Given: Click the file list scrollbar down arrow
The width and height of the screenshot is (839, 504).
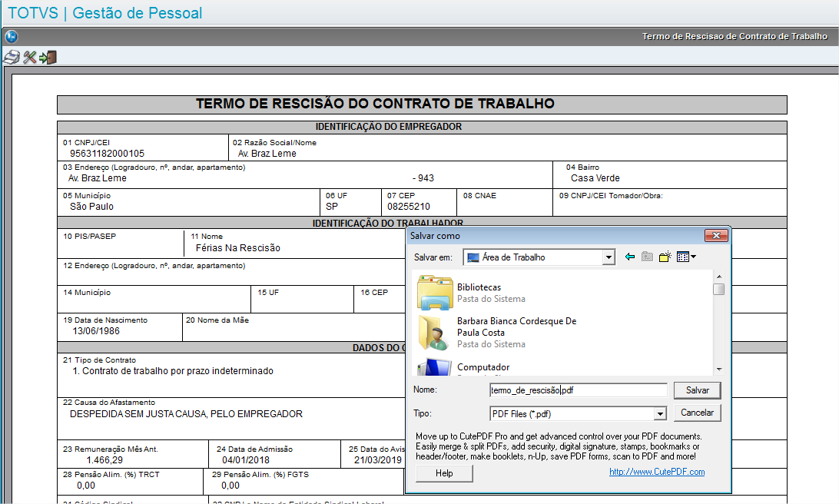Looking at the screenshot, I should tap(719, 370).
